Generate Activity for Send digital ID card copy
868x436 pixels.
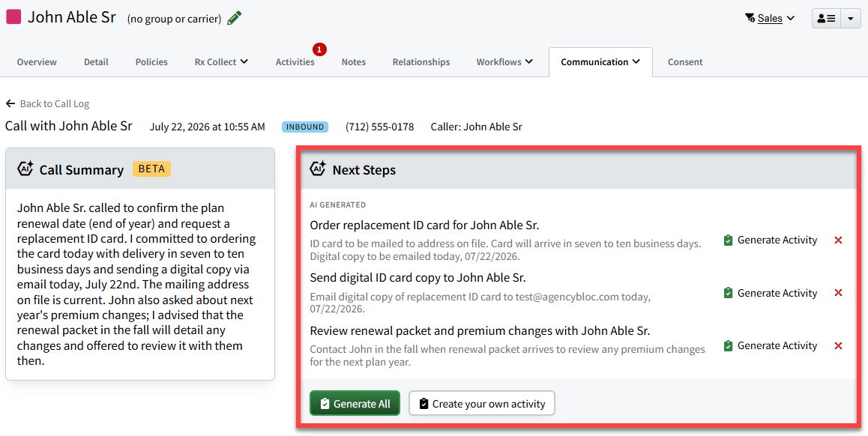pyautogui.click(x=770, y=293)
